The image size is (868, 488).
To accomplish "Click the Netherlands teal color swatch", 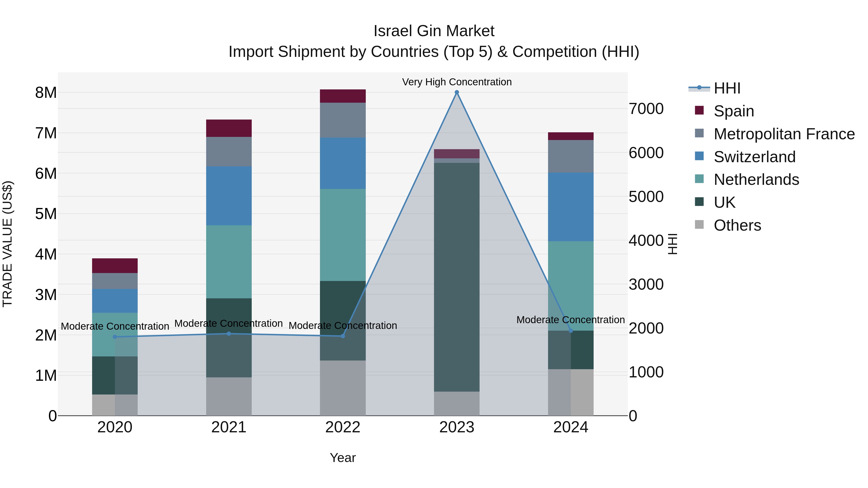I will point(699,179).
